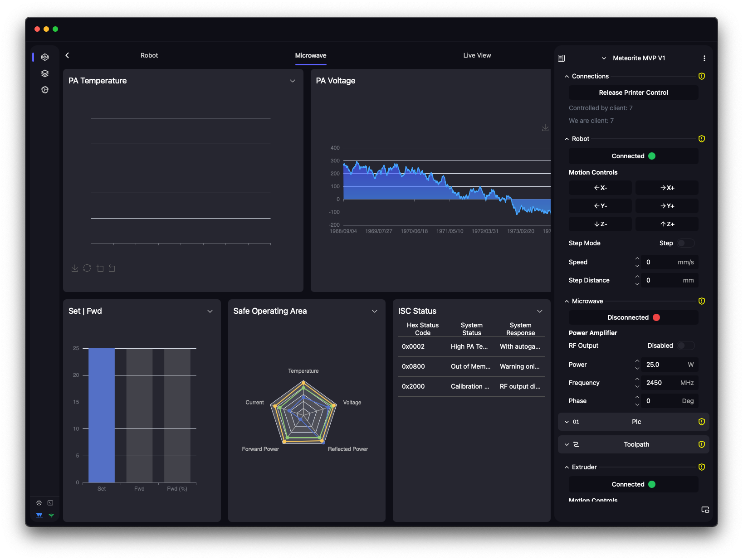Open the three-dot menu beside Meteorite MVP V1

[704, 58]
